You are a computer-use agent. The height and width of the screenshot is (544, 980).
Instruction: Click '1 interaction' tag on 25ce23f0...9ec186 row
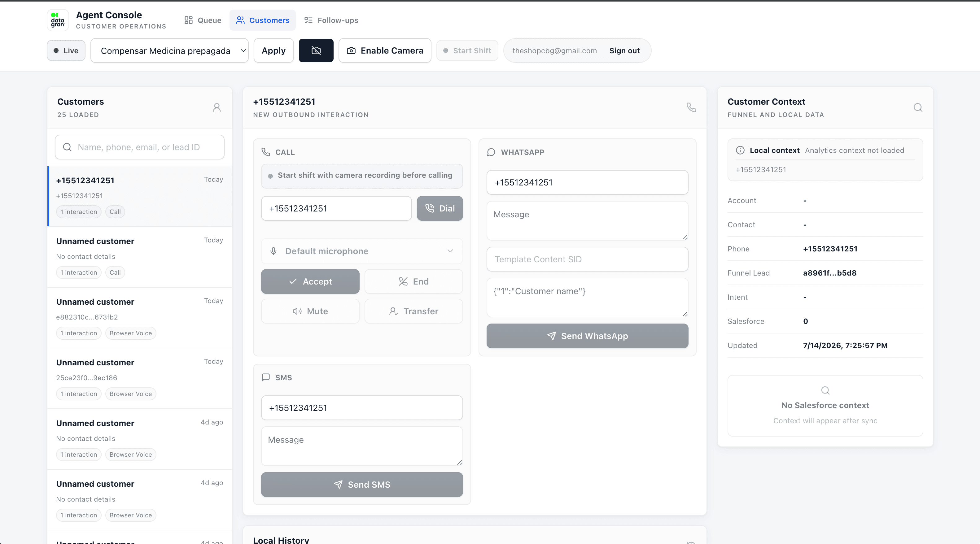(x=79, y=394)
